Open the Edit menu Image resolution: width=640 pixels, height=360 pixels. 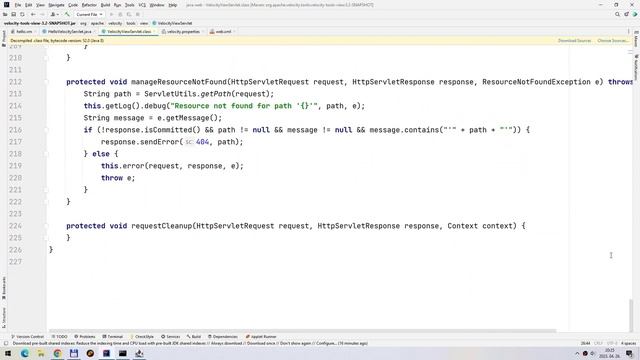pyautogui.click(x=29, y=5)
